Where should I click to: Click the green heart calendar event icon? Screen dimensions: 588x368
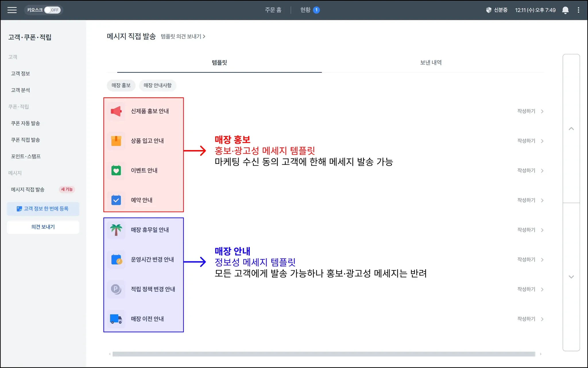pyautogui.click(x=116, y=170)
